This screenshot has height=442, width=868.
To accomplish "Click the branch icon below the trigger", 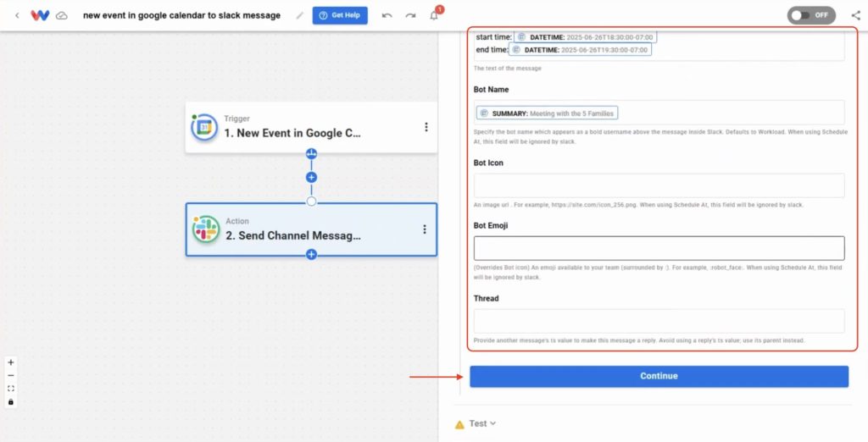I will (311, 153).
